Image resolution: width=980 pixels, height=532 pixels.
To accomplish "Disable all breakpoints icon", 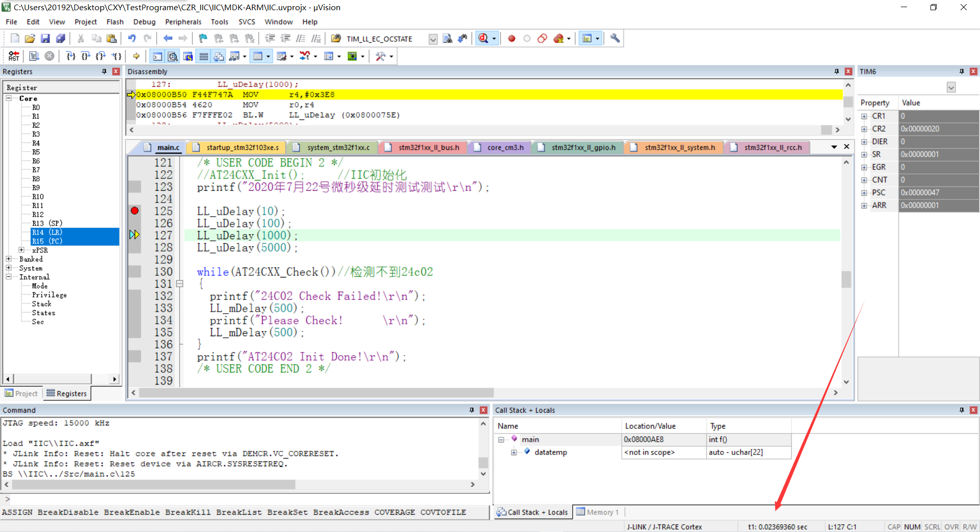I will click(542, 38).
